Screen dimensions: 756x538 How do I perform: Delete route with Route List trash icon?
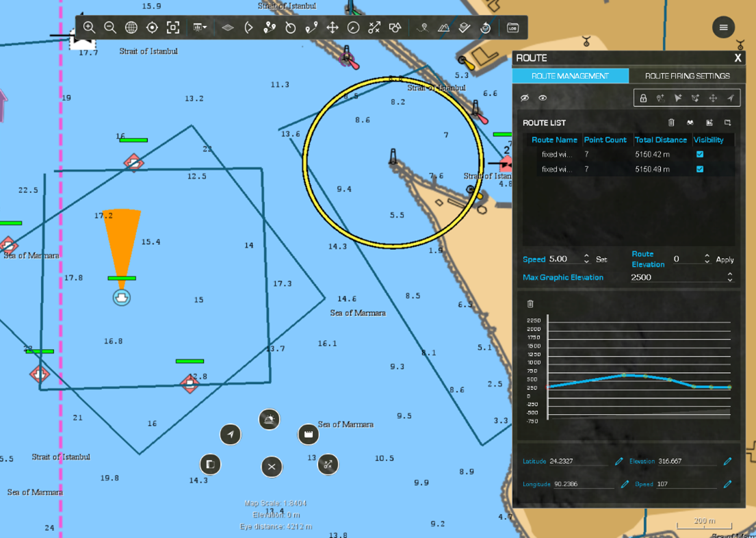click(x=671, y=123)
